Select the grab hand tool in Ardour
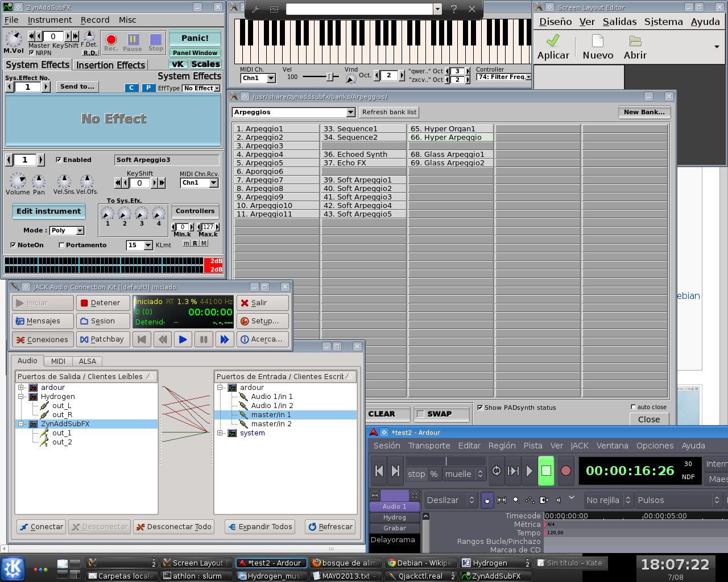The height and width of the screenshot is (582, 728). coord(487,500)
